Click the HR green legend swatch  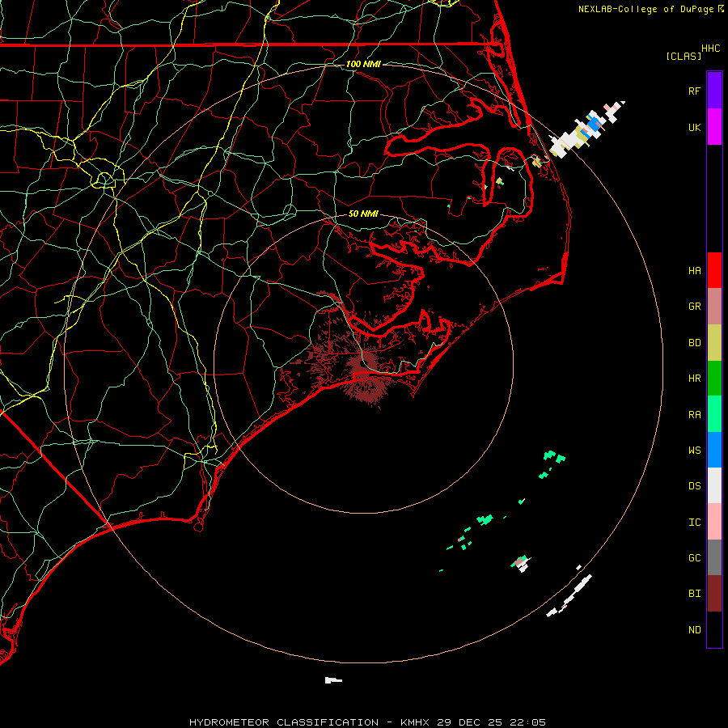coord(714,379)
